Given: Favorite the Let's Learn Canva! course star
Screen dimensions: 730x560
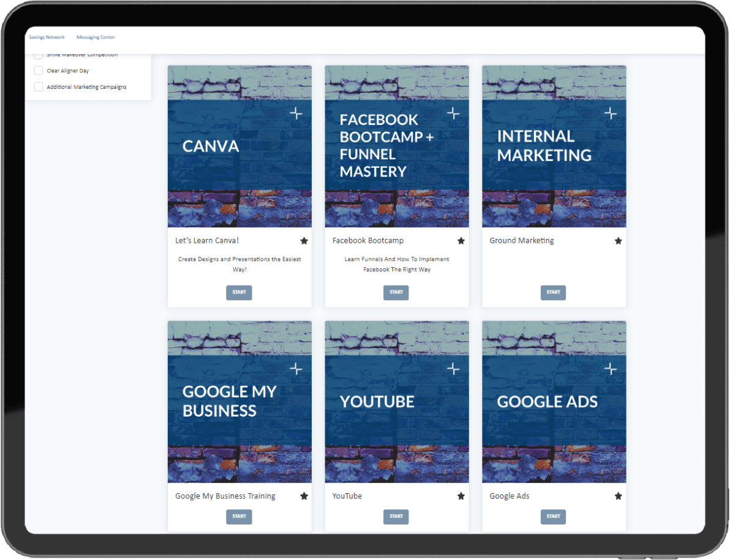Looking at the screenshot, I should coord(304,241).
